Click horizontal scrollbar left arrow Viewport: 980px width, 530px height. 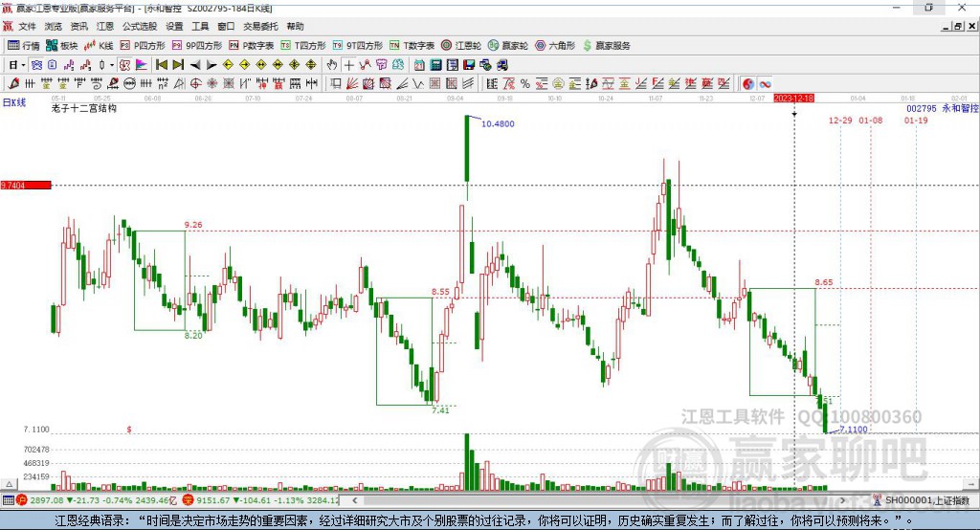[354, 500]
